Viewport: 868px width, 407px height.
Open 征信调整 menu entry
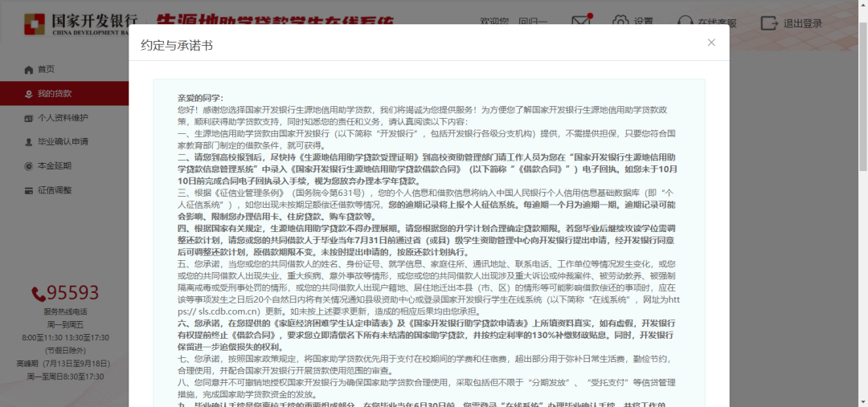click(x=55, y=190)
